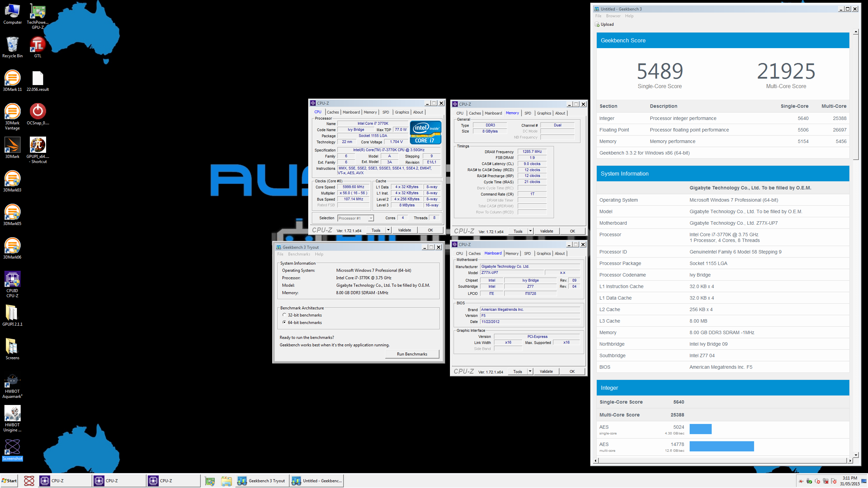The width and height of the screenshot is (868, 488).
Task: Launch the 3DMark desktop shortcut
Action: (x=13, y=148)
